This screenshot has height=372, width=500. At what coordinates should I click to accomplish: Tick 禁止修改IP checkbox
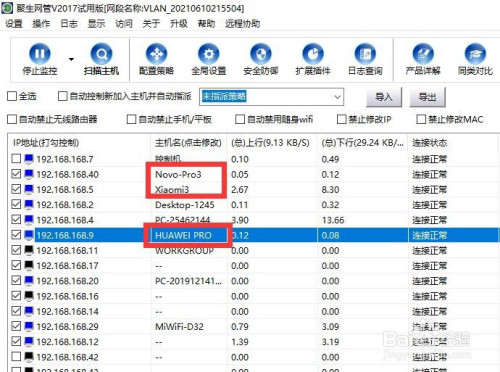coord(342,119)
